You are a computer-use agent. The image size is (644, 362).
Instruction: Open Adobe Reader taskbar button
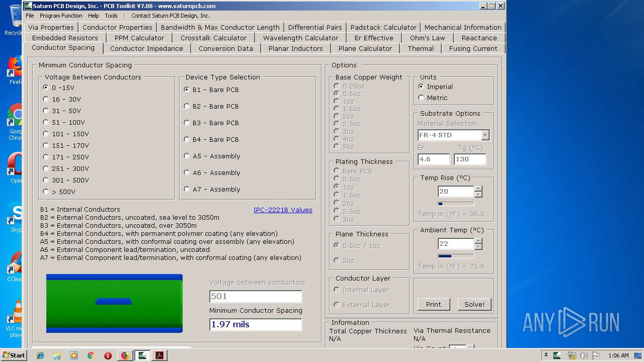[x=159, y=355]
